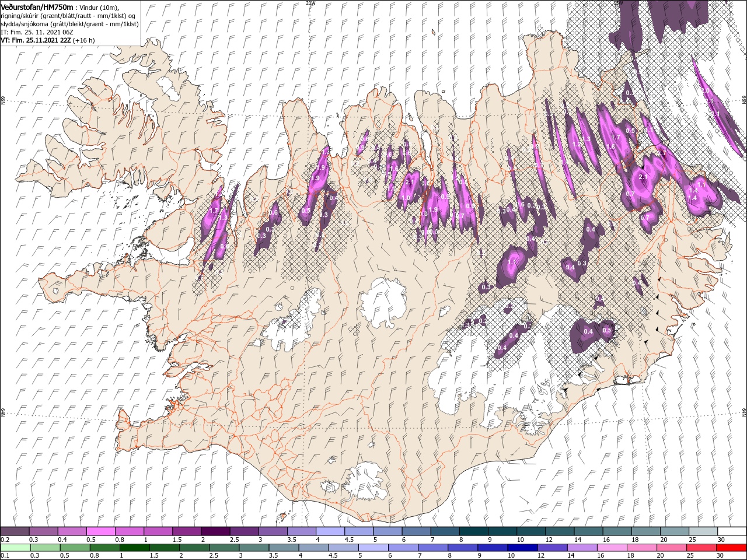Pick the bright pink 0.5 snow legend swatch
Viewport: 747px width, 560px height.
point(100,531)
